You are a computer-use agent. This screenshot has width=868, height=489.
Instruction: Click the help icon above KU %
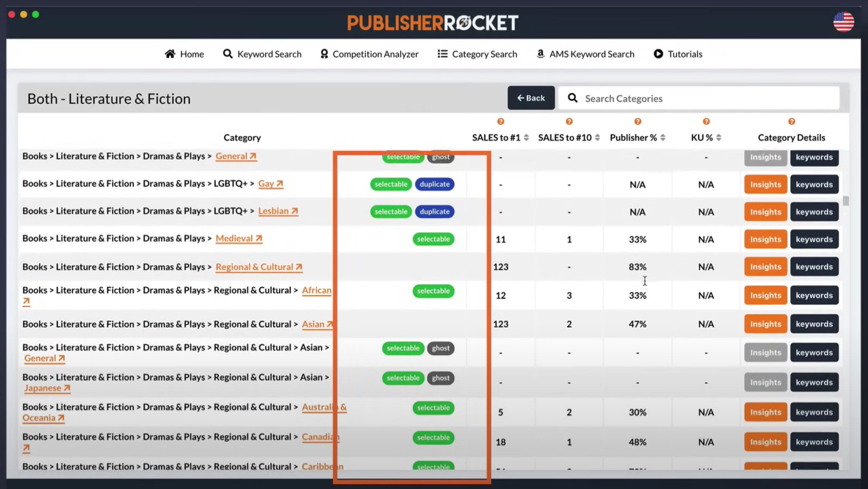706,121
